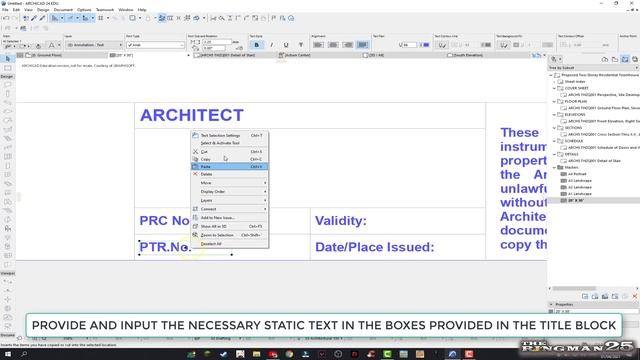Select A1 Landscape master layout

coord(580,194)
